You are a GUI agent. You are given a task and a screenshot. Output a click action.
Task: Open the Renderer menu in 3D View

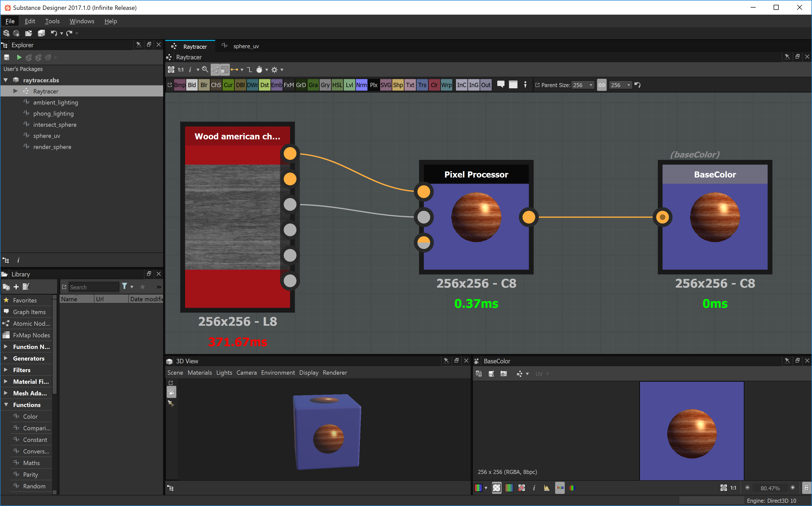pos(335,372)
